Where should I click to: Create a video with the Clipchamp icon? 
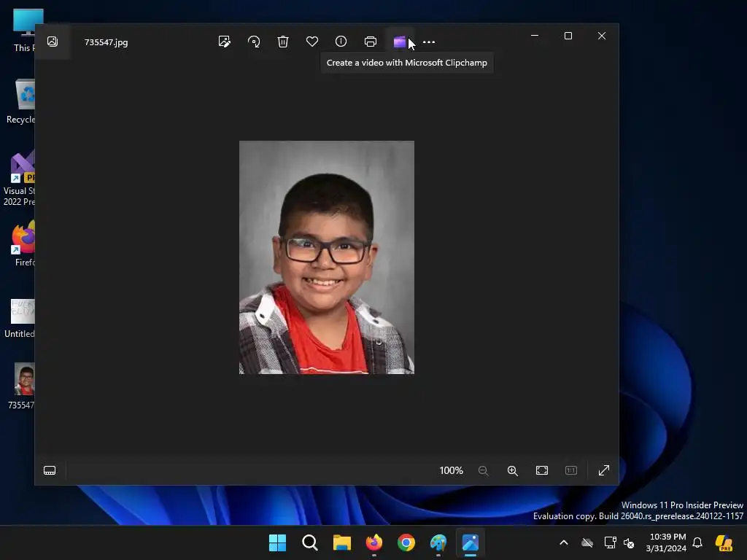click(399, 42)
